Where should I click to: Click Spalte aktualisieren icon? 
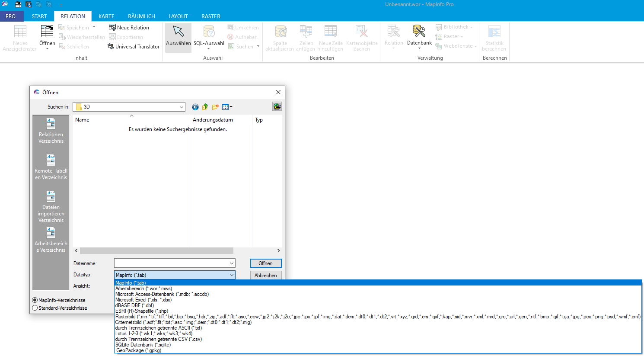pyautogui.click(x=281, y=32)
